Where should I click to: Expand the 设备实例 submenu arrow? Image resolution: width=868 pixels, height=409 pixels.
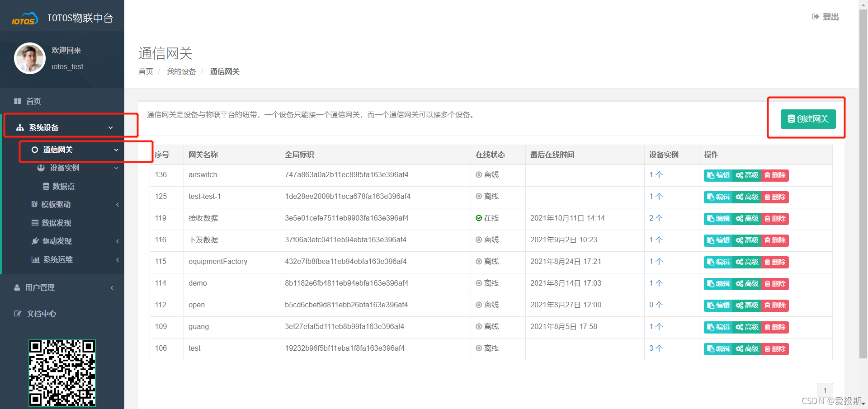pyautogui.click(x=116, y=168)
